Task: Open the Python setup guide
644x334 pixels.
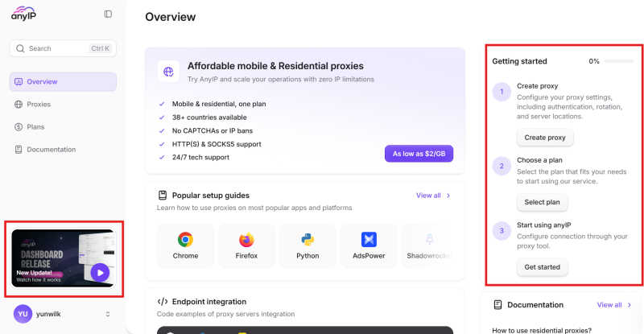Action: 308,245
